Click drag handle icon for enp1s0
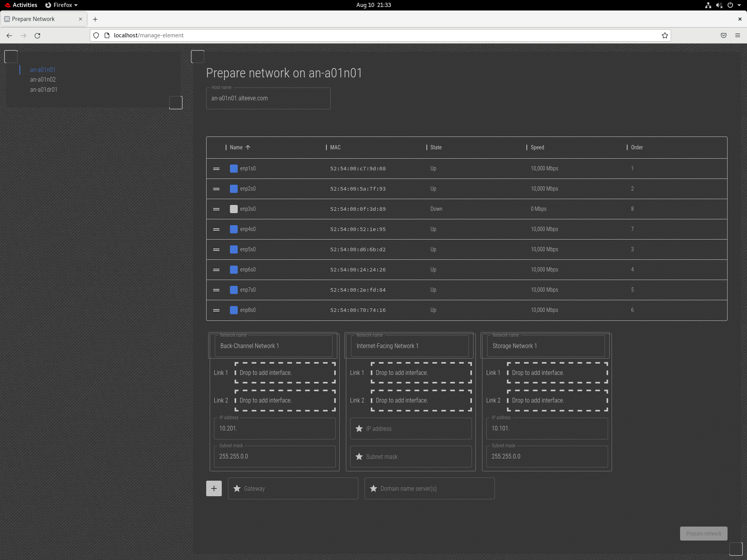Image resolution: width=747 pixels, height=560 pixels. 216,169
